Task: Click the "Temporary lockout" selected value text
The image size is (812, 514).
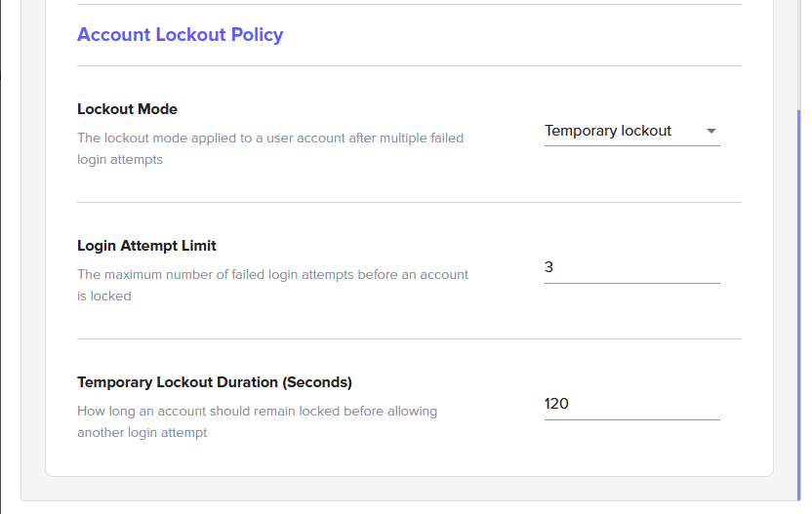Action: point(608,131)
